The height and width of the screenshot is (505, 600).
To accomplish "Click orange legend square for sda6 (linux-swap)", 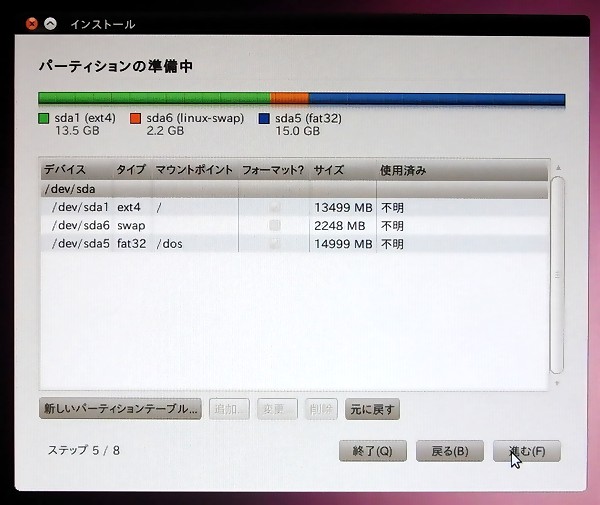I will [135, 118].
